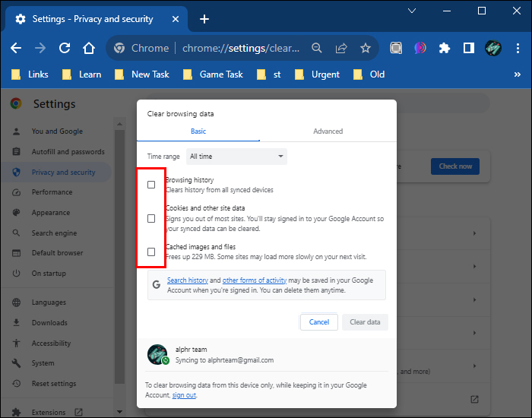This screenshot has height=418, width=532.
Task: Open the Urgent bookmarks folder
Action: 318,74
